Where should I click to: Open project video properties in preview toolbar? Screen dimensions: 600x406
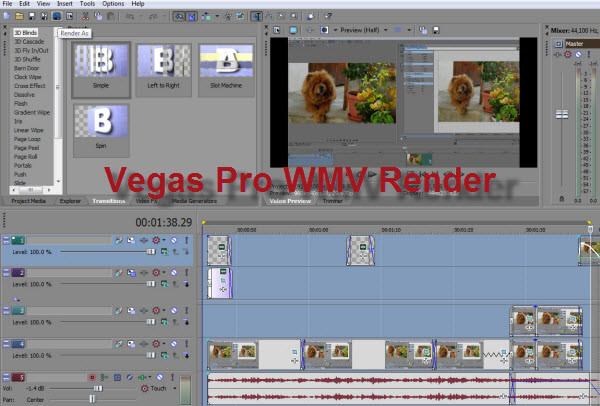pyautogui.click(x=277, y=30)
